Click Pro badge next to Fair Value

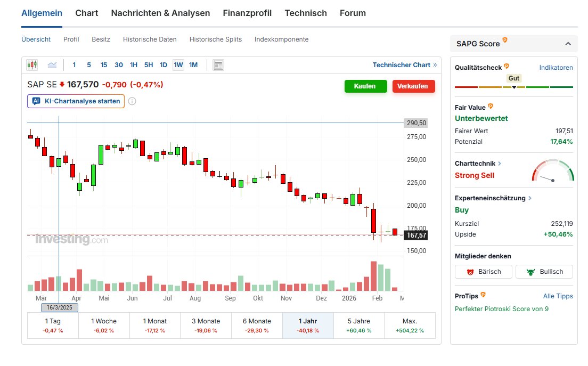[491, 106]
